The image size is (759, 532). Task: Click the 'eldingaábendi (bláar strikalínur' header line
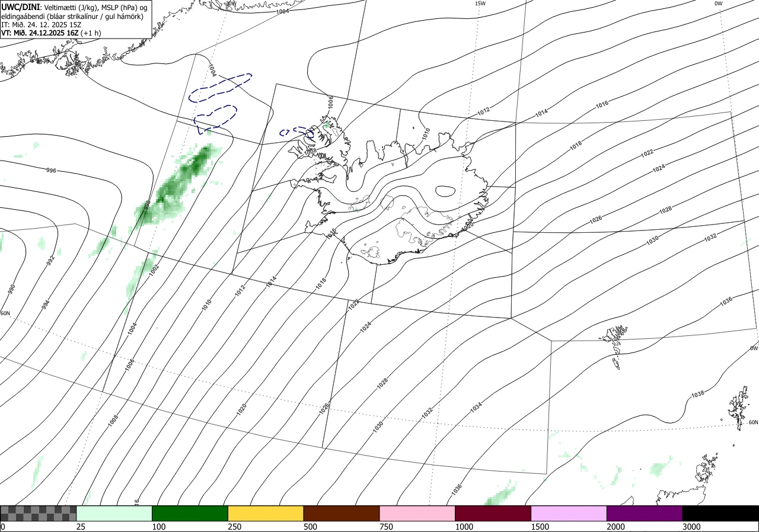(72, 16)
